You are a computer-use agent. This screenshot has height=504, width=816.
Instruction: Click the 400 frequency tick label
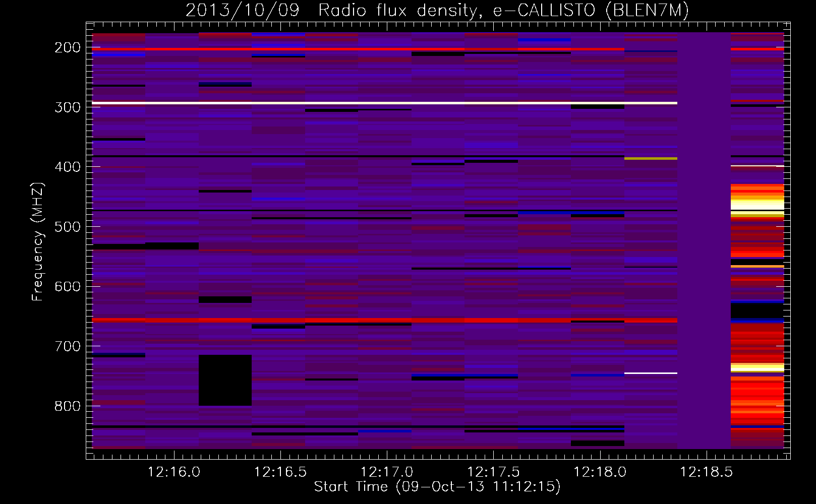tap(68, 167)
